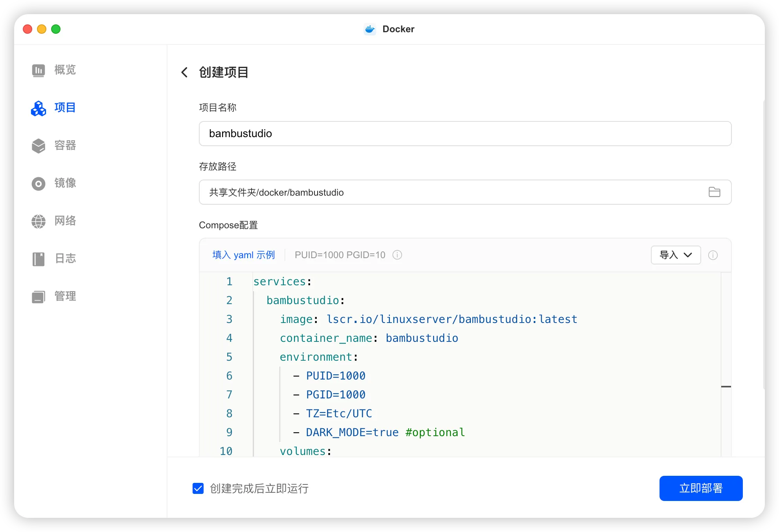Click the Docker whale icon in title bar
Screen dimensions: 779x532
[x=369, y=29]
